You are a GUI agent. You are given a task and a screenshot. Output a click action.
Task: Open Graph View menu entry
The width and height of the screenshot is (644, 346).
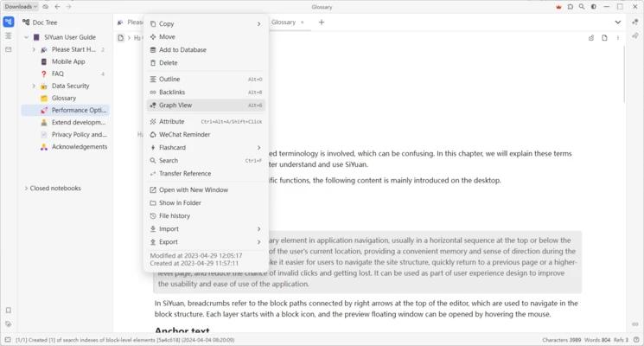[x=206, y=106]
